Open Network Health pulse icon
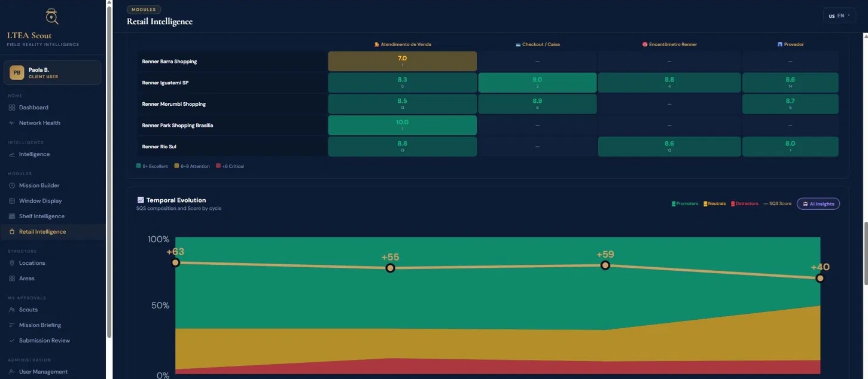 [x=12, y=123]
